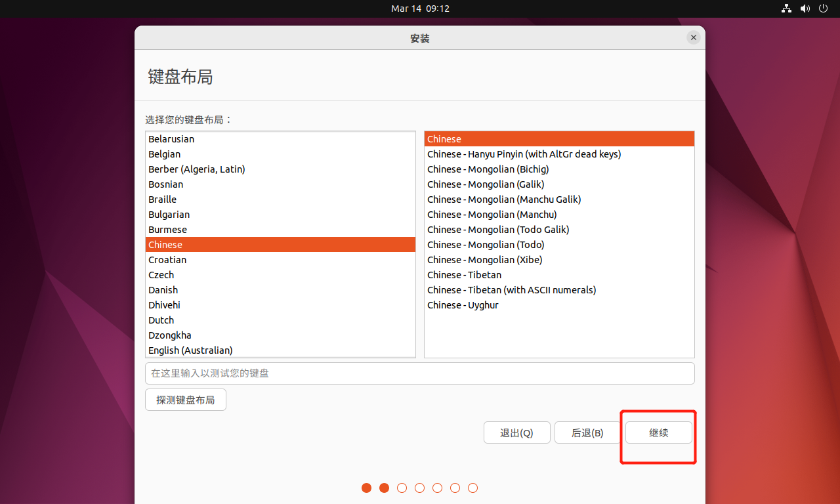Select Burmese in the layout list
The height and width of the screenshot is (504, 840).
tap(280, 230)
